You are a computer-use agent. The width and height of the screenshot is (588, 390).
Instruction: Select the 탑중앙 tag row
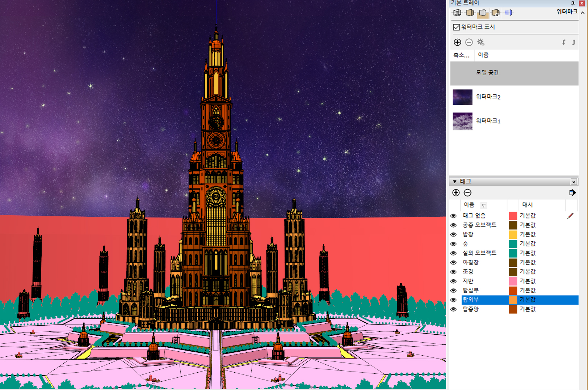[x=471, y=309]
